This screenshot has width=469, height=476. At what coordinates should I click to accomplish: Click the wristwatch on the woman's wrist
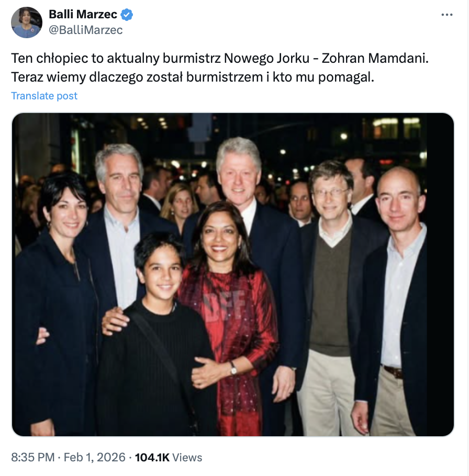233,368
